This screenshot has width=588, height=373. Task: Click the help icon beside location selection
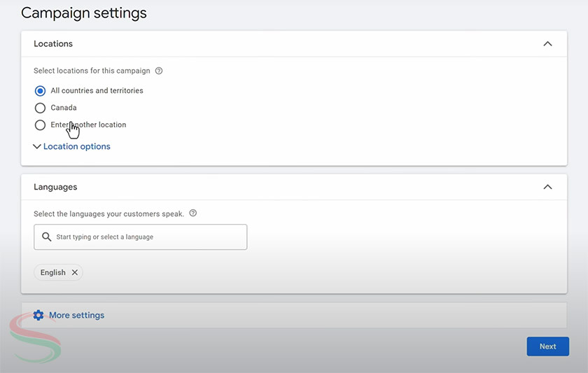coord(159,71)
